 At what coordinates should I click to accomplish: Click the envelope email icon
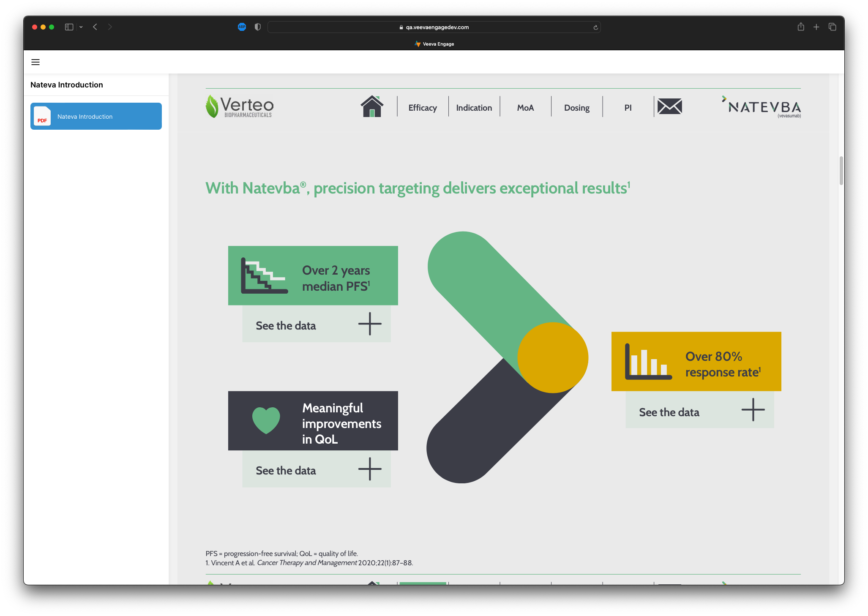click(669, 106)
